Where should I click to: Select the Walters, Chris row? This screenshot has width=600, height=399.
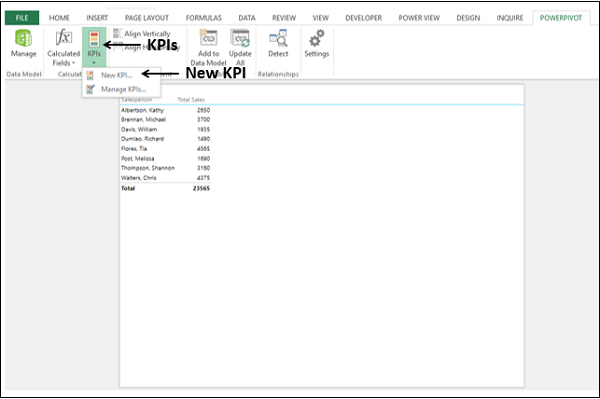tap(165, 178)
